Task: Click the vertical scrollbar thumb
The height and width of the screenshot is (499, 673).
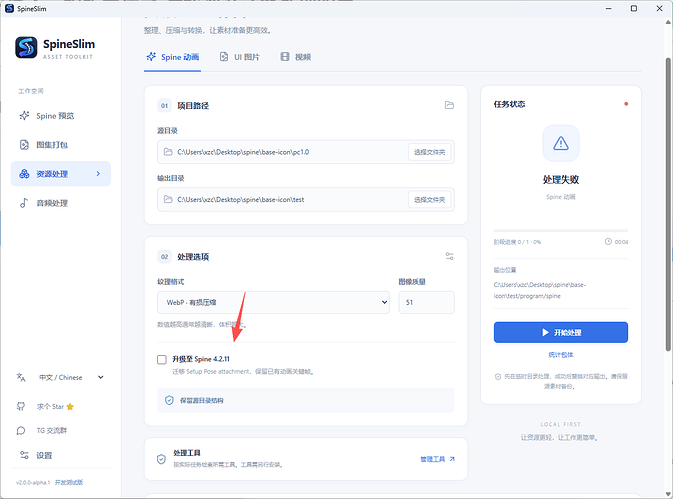Action: (668, 204)
